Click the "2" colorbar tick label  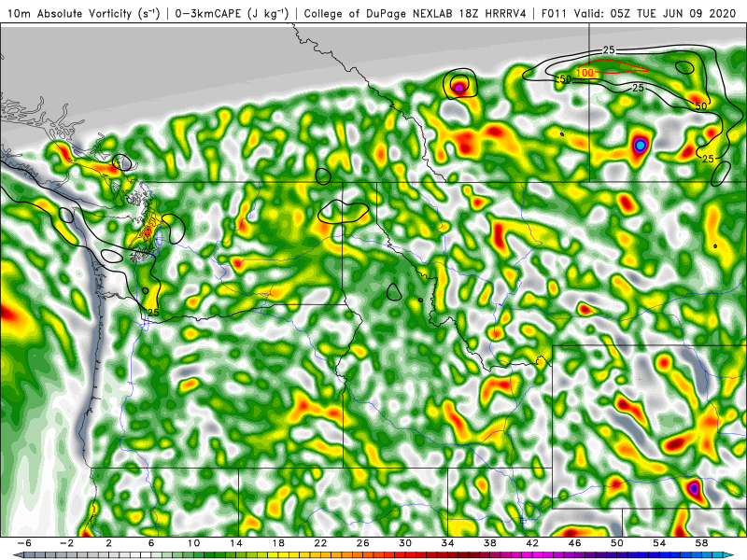click(x=108, y=543)
